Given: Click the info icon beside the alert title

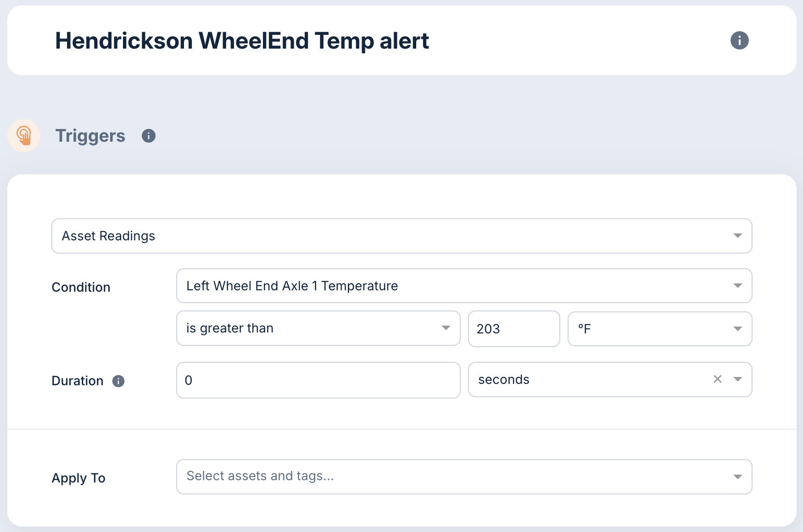Looking at the screenshot, I should pyautogui.click(x=739, y=40).
